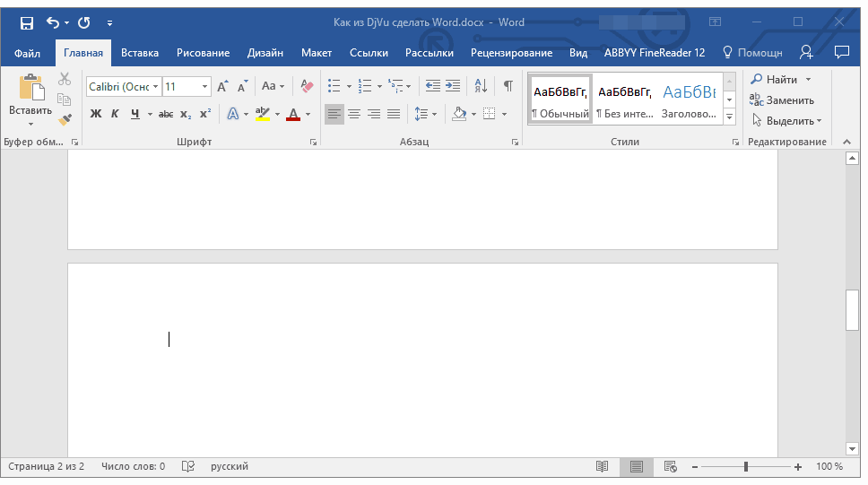
Task: Click the Заменить button
Action: 782,100
